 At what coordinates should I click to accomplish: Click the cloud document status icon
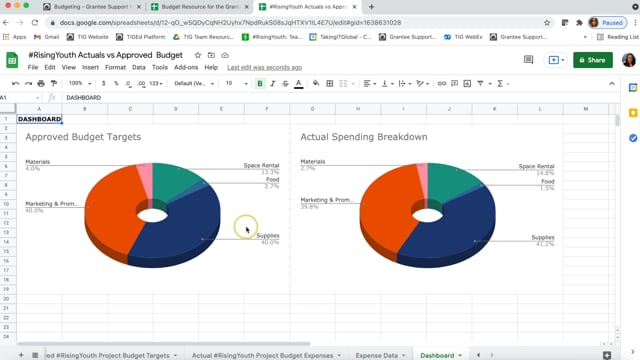coord(225,55)
